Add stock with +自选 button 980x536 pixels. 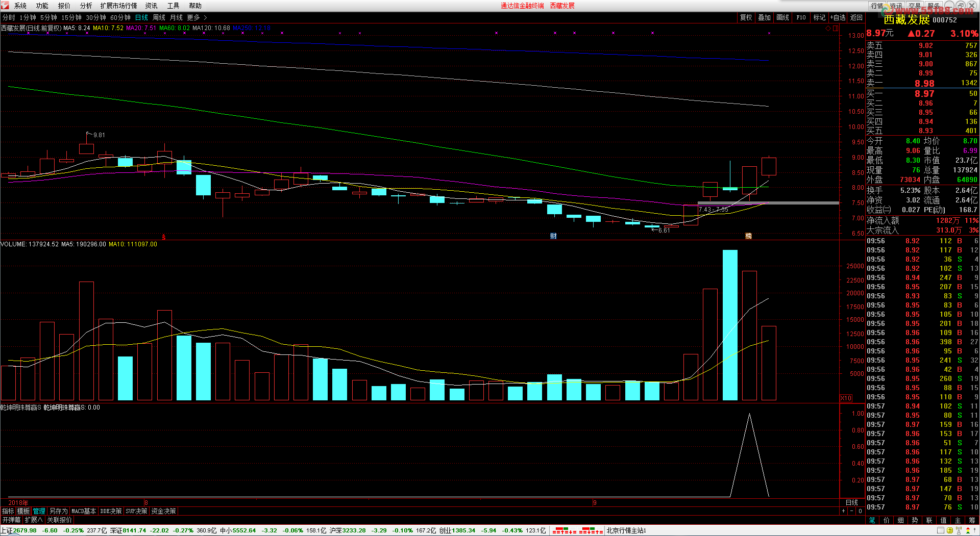point(838,17)
